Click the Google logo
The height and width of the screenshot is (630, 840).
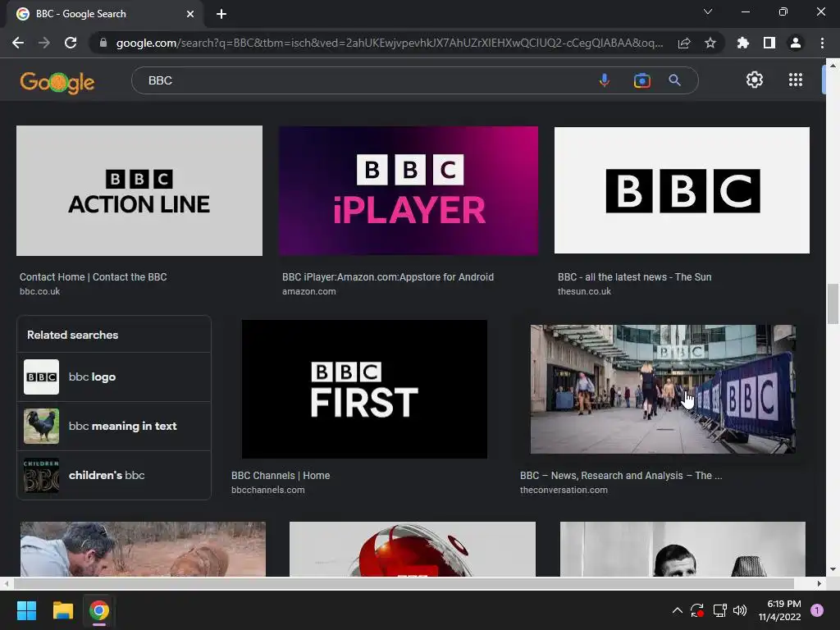coord(57,82)
